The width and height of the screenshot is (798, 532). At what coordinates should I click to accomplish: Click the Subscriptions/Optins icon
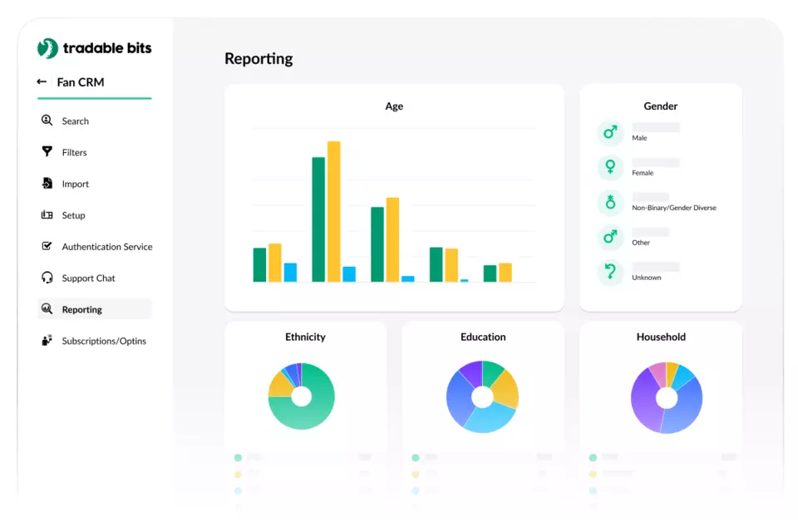[47, 341]
